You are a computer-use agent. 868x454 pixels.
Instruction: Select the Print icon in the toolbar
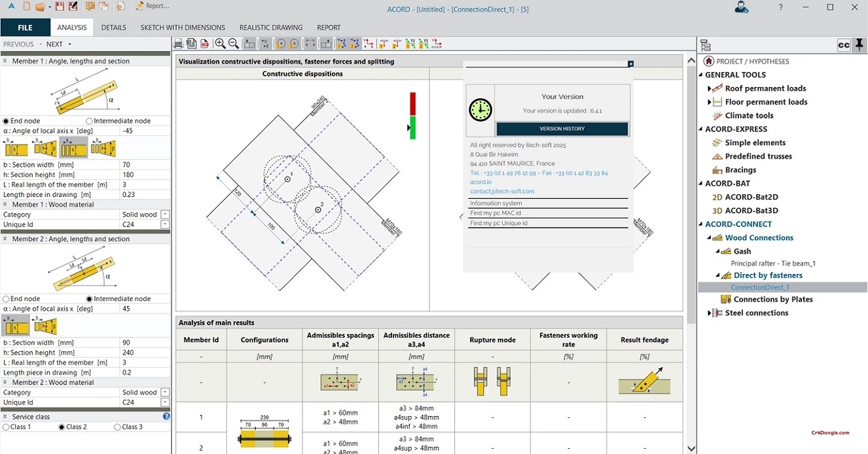[x=178, y=43]
